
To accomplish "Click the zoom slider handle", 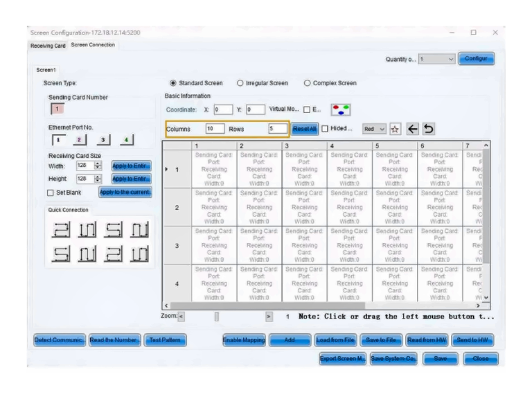I will pos(216,317).
